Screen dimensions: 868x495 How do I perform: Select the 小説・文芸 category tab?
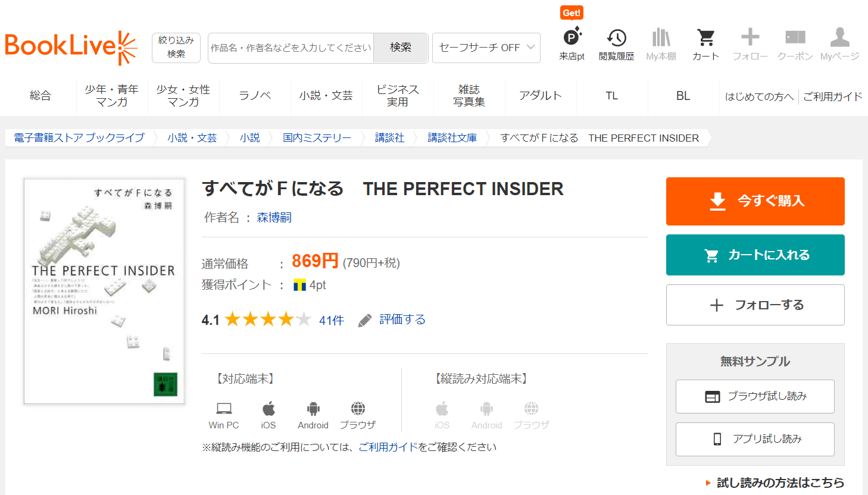[x=326, y=96]
